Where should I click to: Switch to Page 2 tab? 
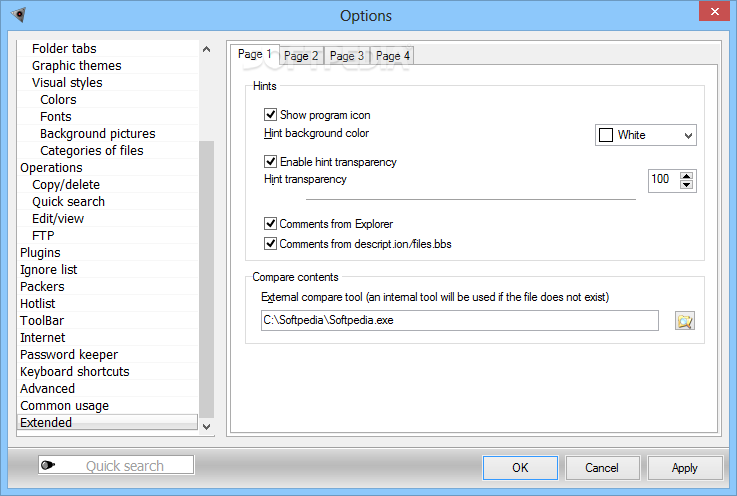click(x=301, y=56)
